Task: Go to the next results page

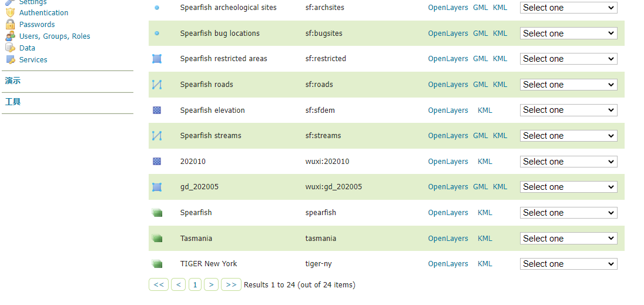Action: pyautogui.click(x=212, y=284)
